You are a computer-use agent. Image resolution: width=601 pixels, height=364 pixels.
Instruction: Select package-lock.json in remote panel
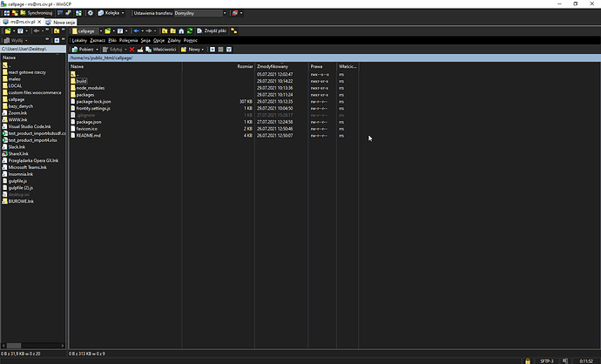coord(93,101)
